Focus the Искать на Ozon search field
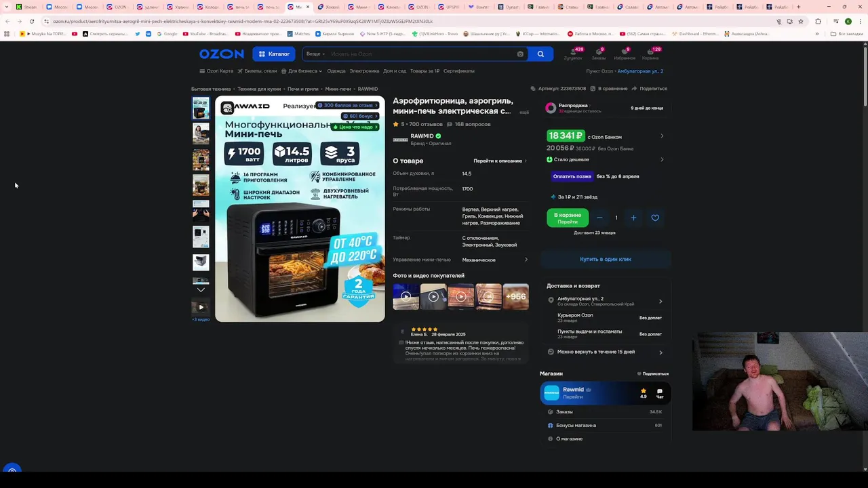Screen dimensions: 868x488 coord(420,54)
